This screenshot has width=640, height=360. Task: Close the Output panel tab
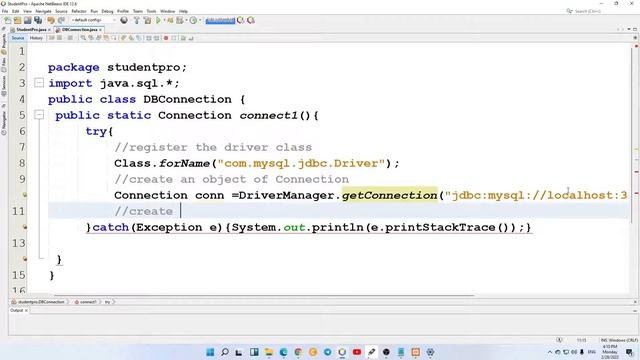pos(27,310)
